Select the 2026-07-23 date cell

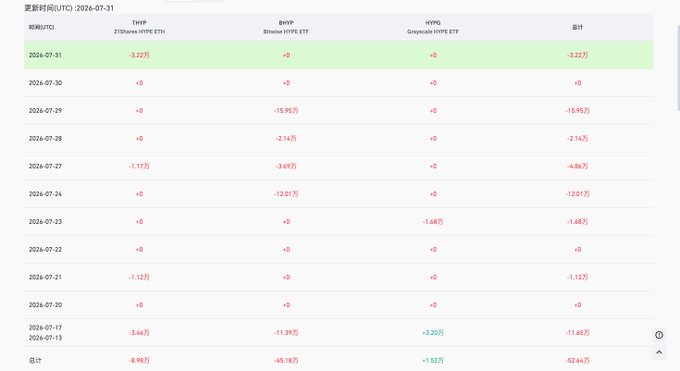45,222
